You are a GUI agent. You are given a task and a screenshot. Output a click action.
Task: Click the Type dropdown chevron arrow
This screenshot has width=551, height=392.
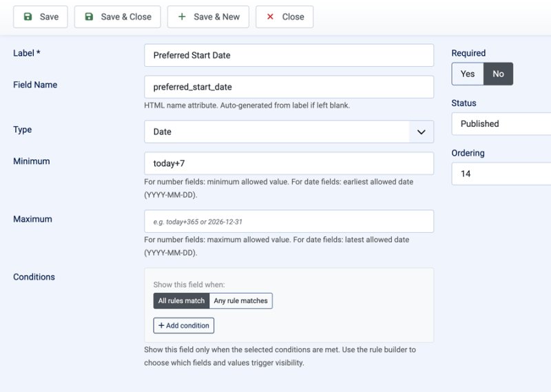(422, 132)
